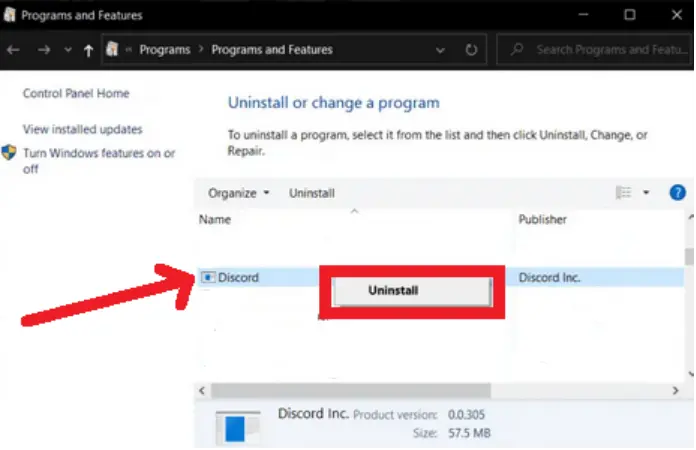Change view using the view icon
The width and height of the screenshot is (696, 450).
623,193
